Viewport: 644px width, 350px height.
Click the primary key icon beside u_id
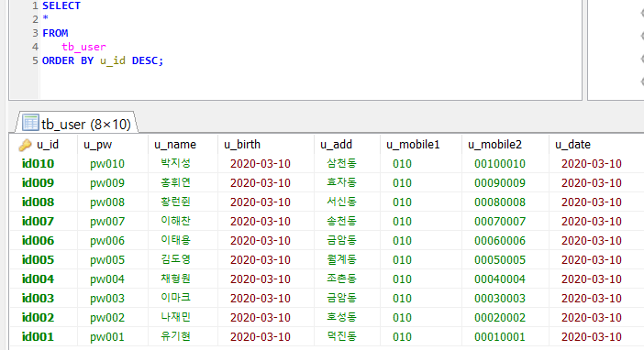[x=25, y=145]
